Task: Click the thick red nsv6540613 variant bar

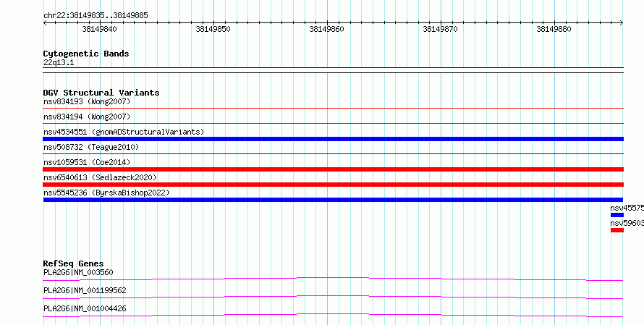Action: pos(333,185)
